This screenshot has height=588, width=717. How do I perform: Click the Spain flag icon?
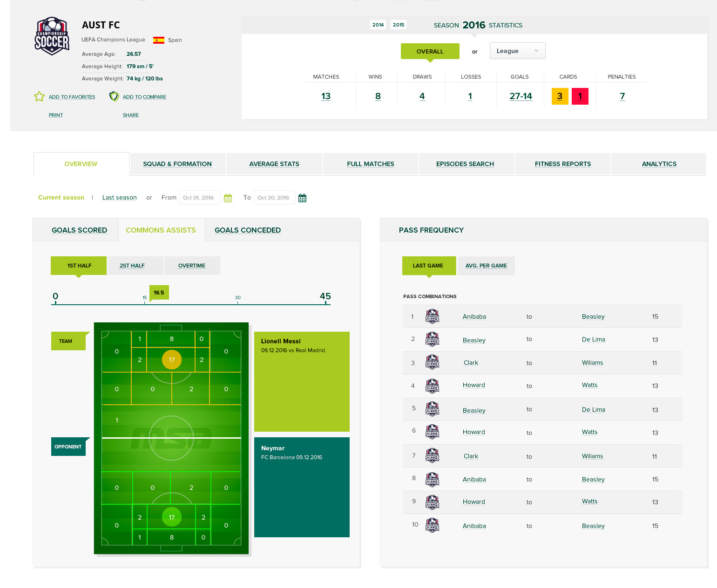point(159,40)
